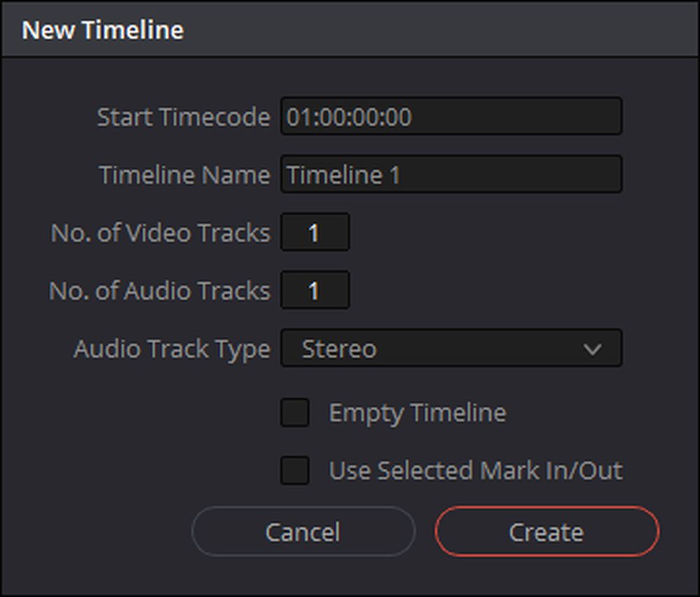Click the Audio Track Type label

tap(172, 349)
